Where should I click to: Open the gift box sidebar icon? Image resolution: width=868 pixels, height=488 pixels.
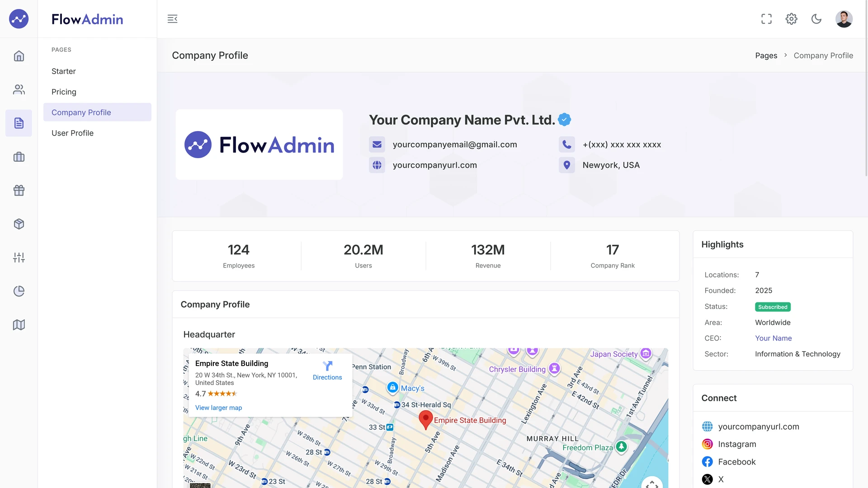19,190
